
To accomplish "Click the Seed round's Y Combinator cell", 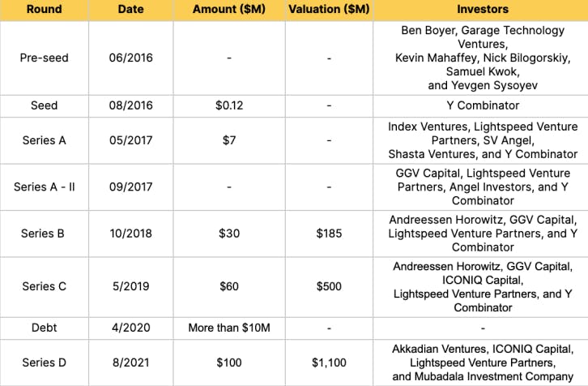I will click(x=483, y=105).
